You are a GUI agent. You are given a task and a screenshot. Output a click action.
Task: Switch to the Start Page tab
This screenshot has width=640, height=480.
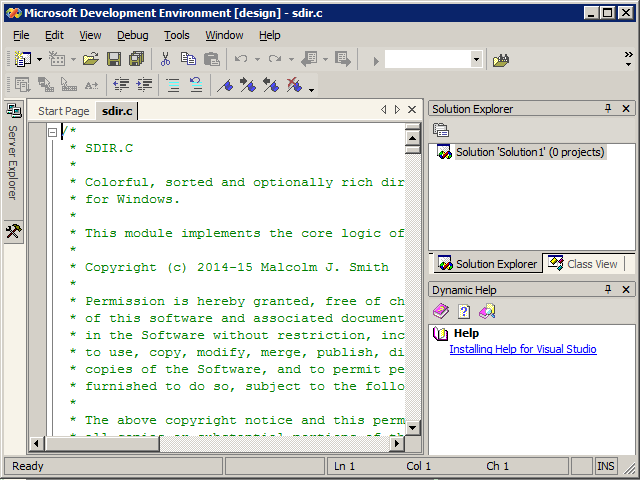64,111
